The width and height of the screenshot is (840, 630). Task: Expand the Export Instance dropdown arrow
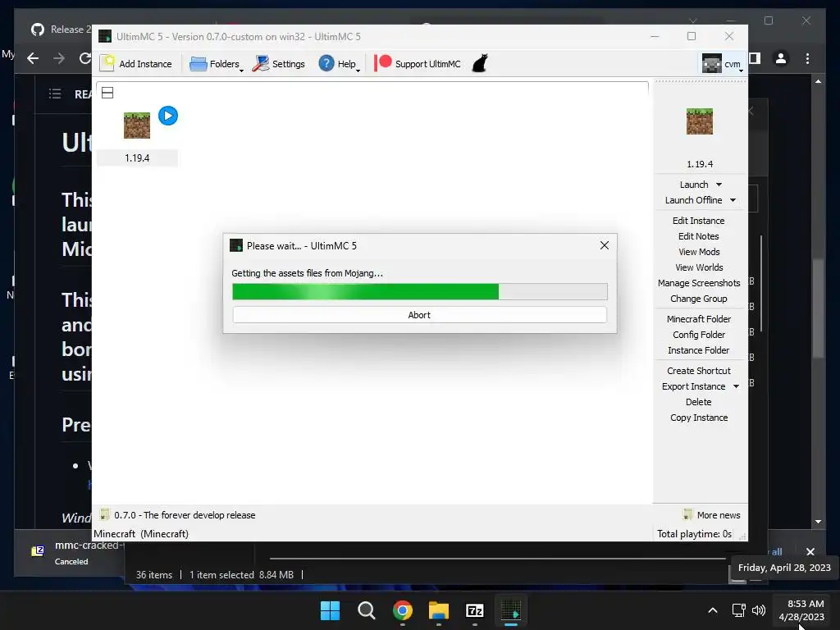pyautogui.click(x=736, y=386)
